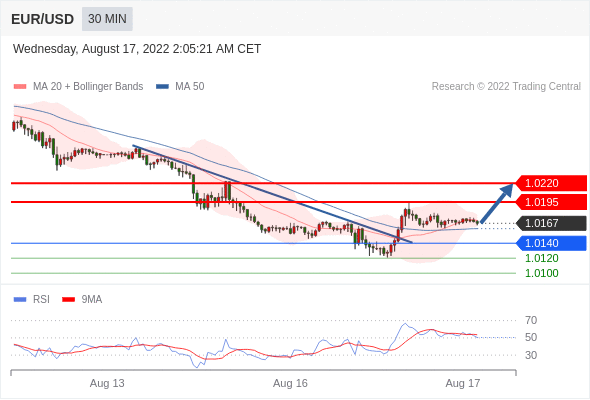Viewport: 590px width, 400px height.
Task: Click the MA 20 Bollinger Bands pink swatch
Action: tap(20, 87)
